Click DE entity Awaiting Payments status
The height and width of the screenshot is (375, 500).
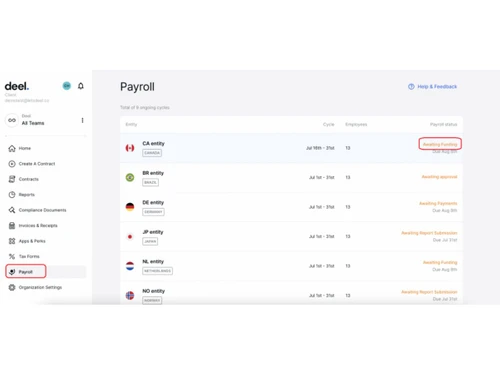[438, 203]
